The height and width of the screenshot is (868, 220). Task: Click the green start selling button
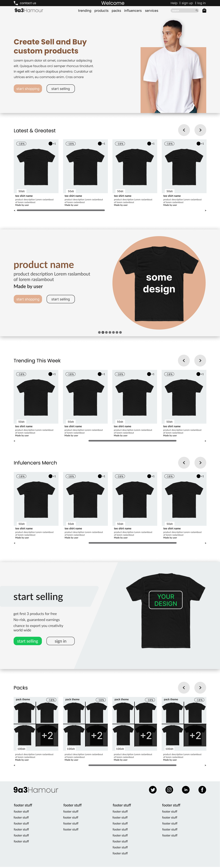(x=28, y=641)
